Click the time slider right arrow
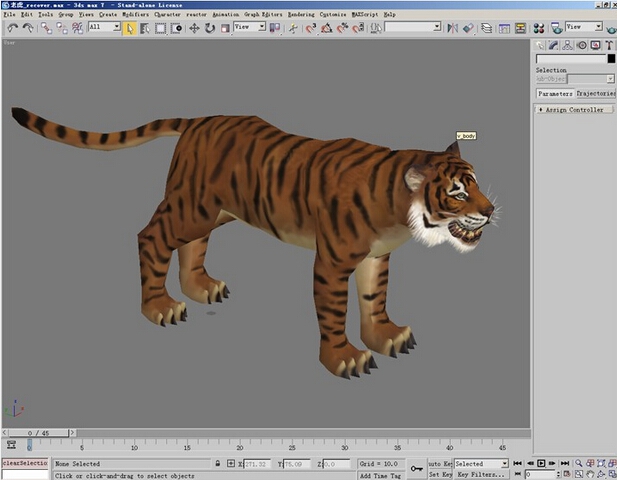Image resolution: width=617 pixels, height=480 pixels. (x=72, y=433)
